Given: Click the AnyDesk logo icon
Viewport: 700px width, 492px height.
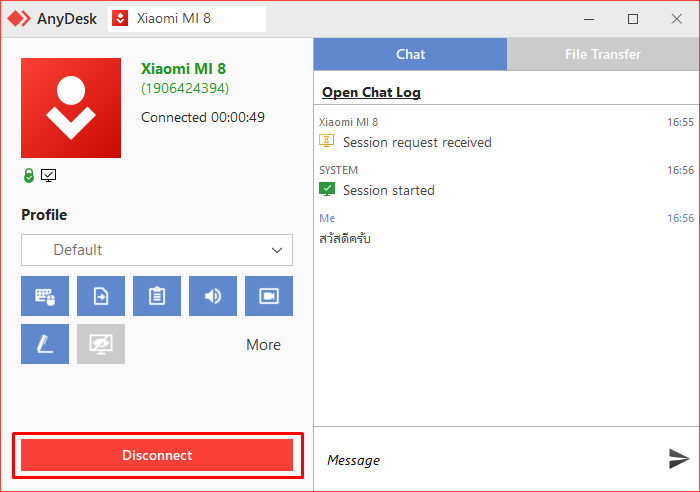Looking at the screenshot, I should [19, 19].
